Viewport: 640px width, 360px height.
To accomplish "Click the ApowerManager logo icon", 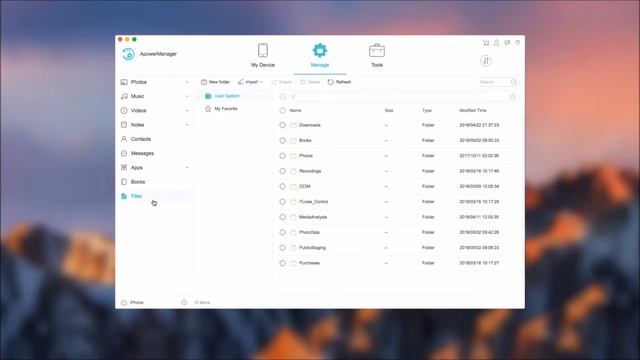I will point(128,54).
